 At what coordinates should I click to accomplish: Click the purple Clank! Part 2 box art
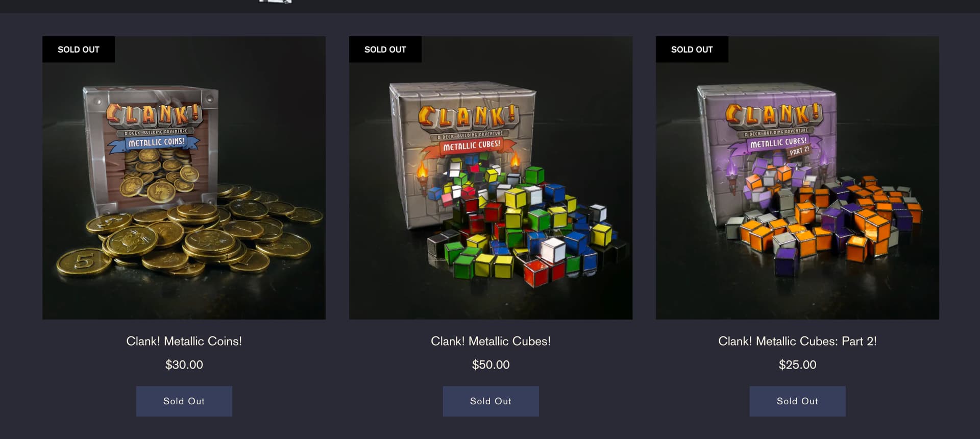pos(766,153)
